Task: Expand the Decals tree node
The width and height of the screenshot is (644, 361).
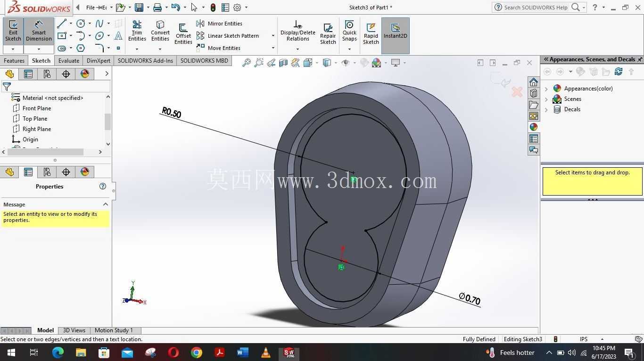Action: (x=546, y=109)
